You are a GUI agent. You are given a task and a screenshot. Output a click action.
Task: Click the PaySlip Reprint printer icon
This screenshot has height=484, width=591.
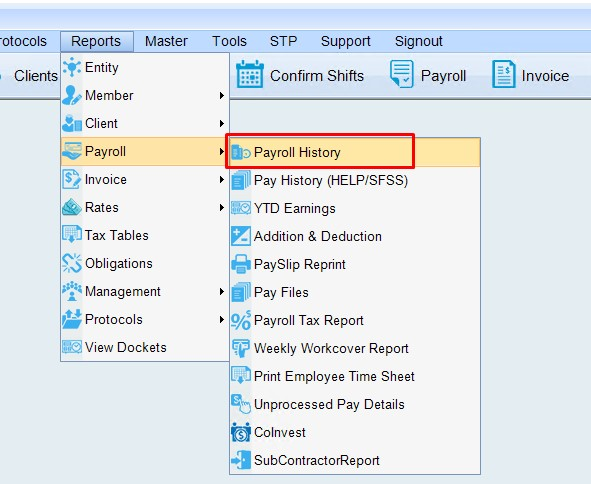pos(240,264)
